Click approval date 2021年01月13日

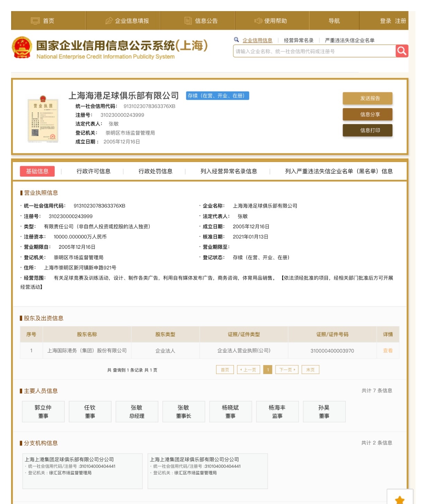pyautogui.click(x=250, y=237)
